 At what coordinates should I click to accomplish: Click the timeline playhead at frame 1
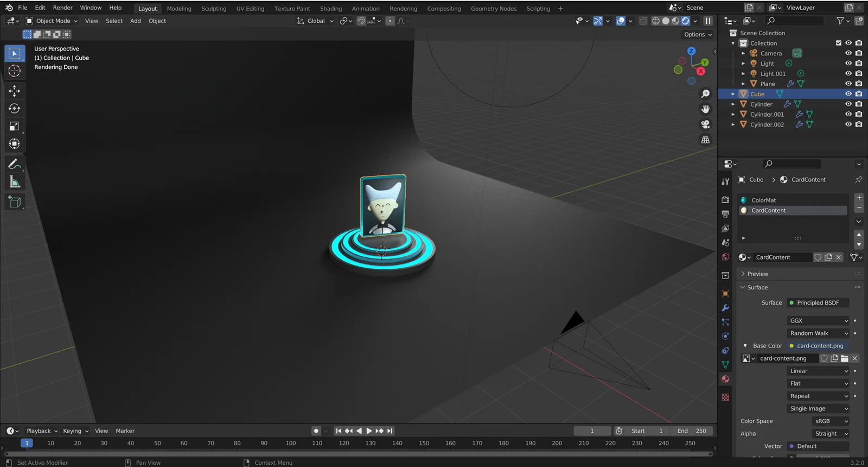tap(27, 443)
